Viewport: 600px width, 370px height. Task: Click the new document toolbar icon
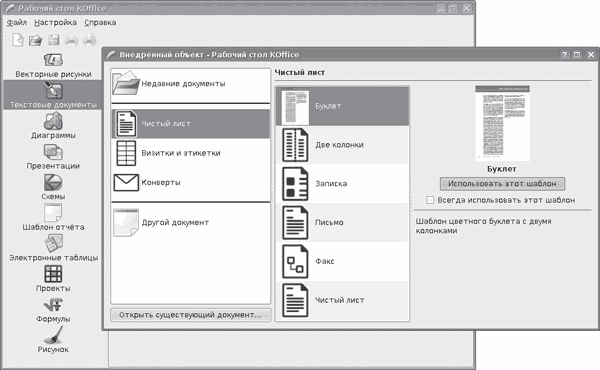click(x=18, y=40)
